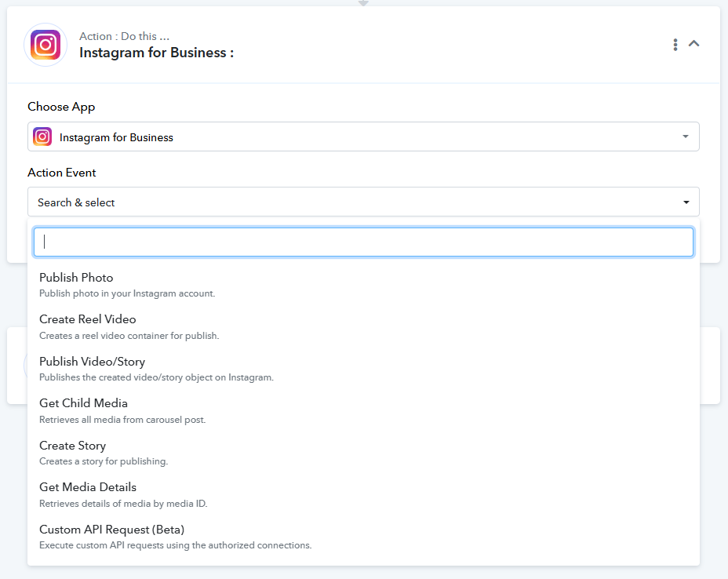Open the three-dot options menu
Image resolution: width=728 pixels, height=579 pixels.
(x=675, y=45)
